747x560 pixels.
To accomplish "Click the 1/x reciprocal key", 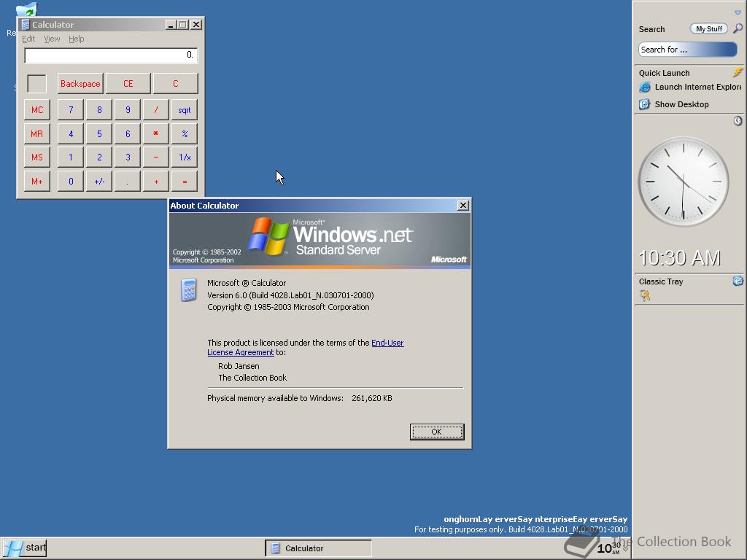I will [185, 157].
